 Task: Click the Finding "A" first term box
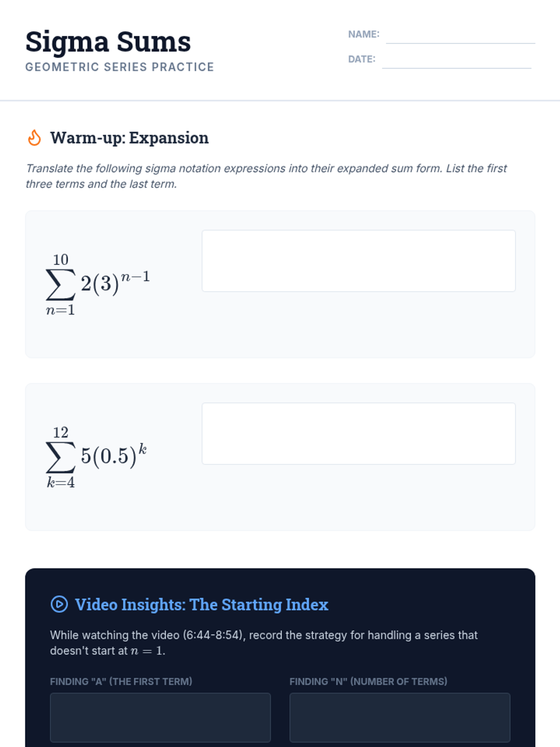click(x=160, y=717)
